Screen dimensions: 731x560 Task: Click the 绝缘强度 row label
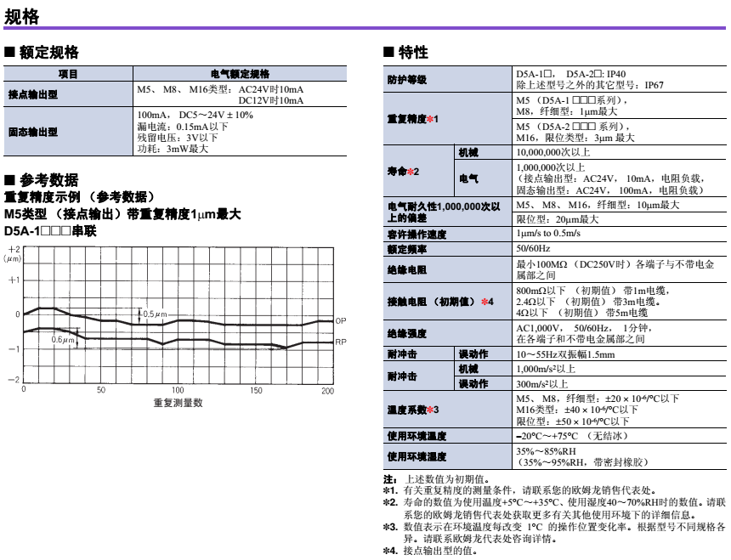pyautogui.click(x=407, y=333)
